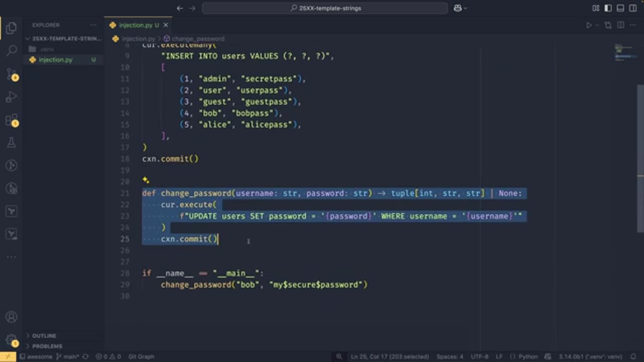Open errors and warnings counter

(109, 356)
